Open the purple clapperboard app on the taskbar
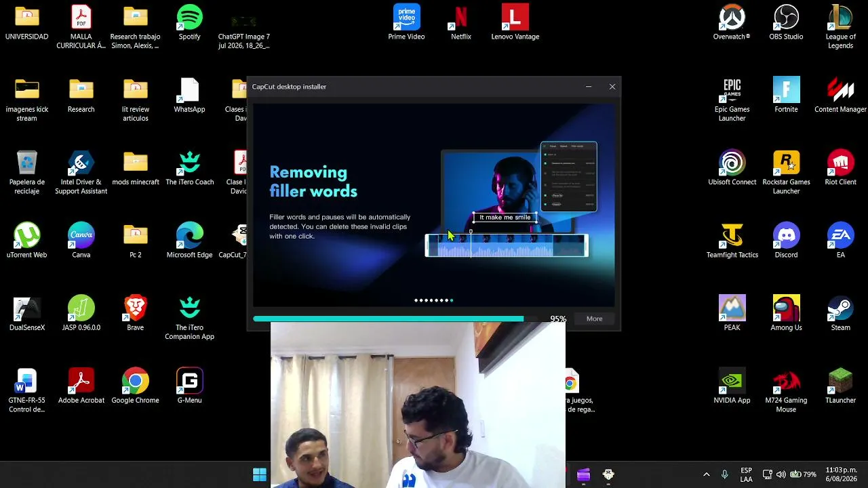The height and width of the screenshot is (488, 868). tap(584, 474)
